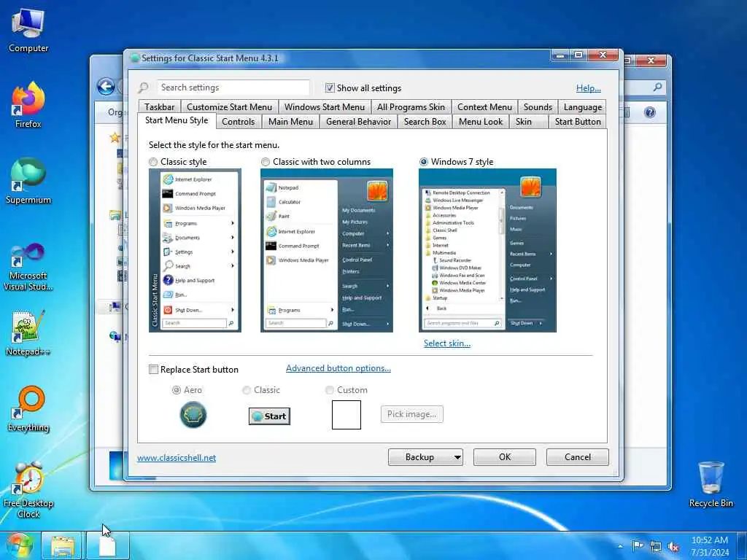Click the Aero shell start button image

pos(193,415)
